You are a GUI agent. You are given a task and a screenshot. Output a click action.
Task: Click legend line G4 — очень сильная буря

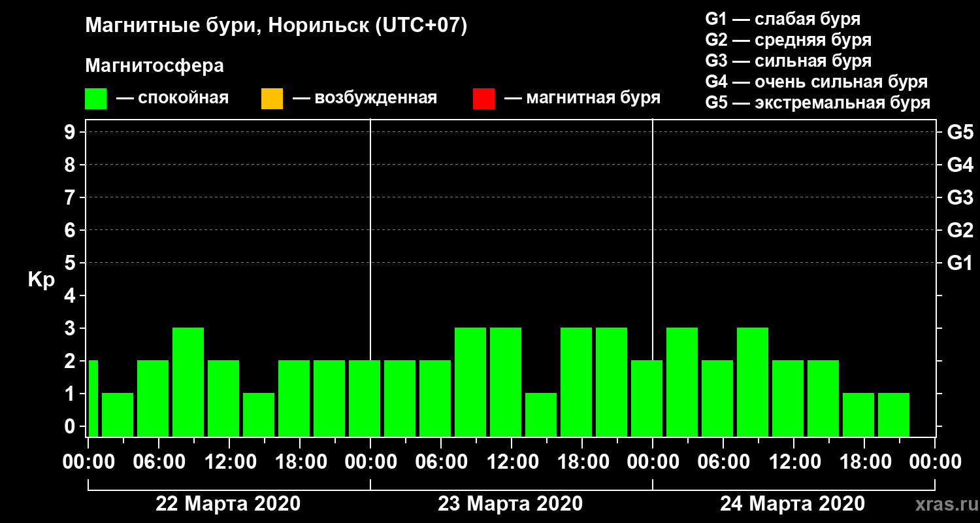(817, 82)
